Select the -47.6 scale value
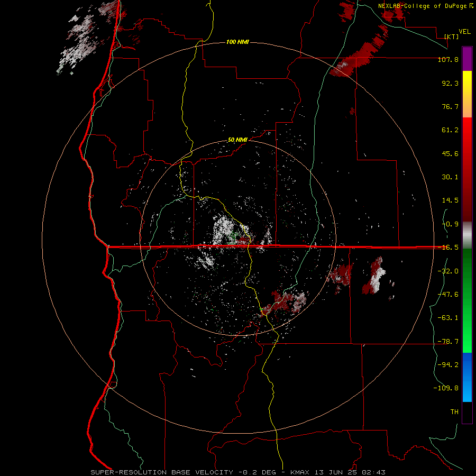Image resolution: width=476 pixels, height=476 pixels. pos(448,295)
